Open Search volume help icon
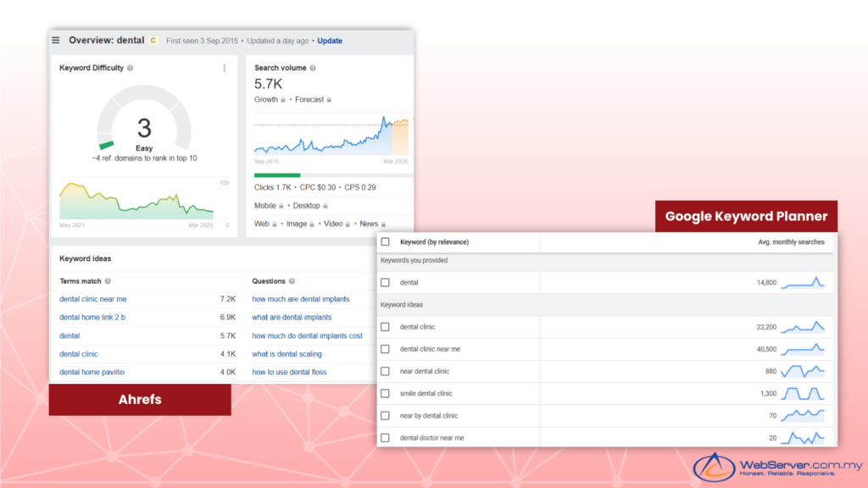868x488 pixels. click(313, 68)
